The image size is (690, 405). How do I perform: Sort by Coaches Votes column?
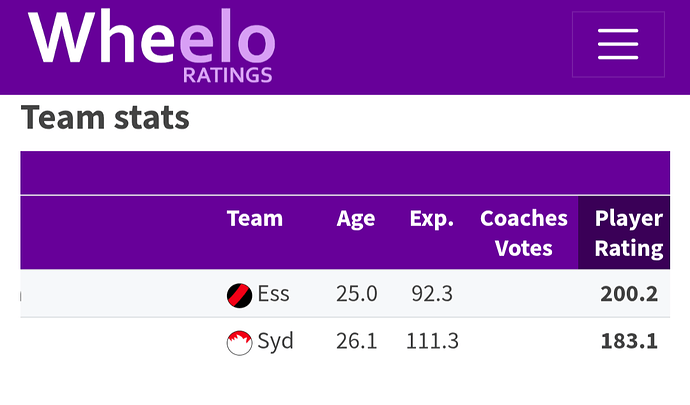(524, 233)
